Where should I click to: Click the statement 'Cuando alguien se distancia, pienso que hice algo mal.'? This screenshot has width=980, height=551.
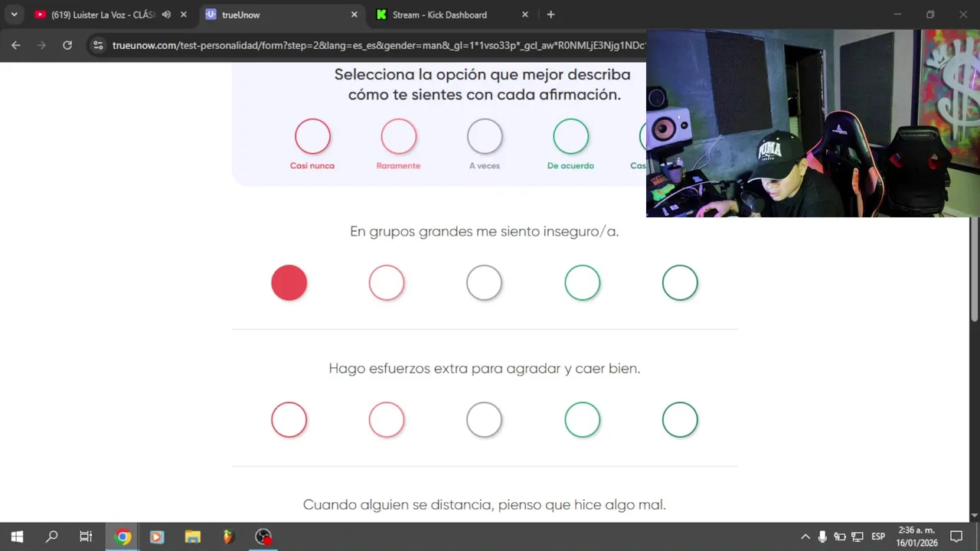click(x=485, y=505)
